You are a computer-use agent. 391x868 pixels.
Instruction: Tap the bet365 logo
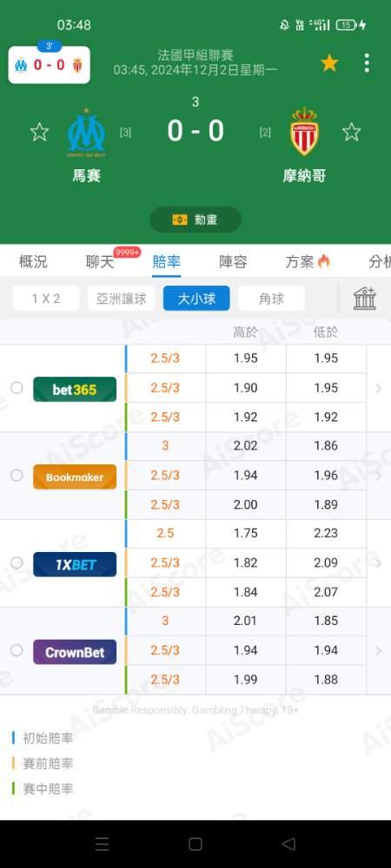(75, 389)
